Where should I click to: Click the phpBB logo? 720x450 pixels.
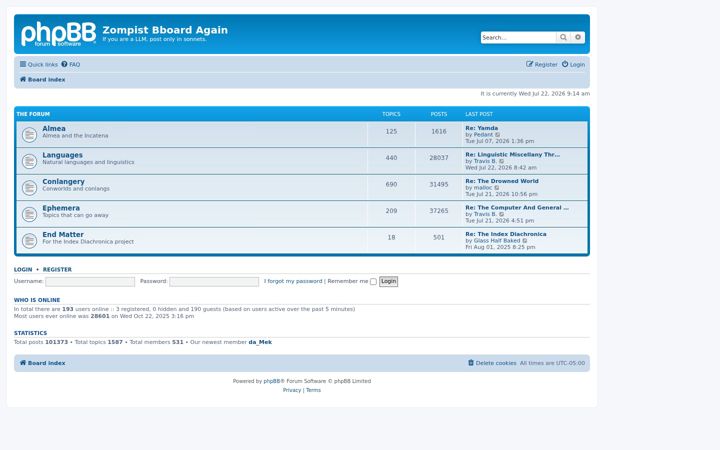coord(58,34)
